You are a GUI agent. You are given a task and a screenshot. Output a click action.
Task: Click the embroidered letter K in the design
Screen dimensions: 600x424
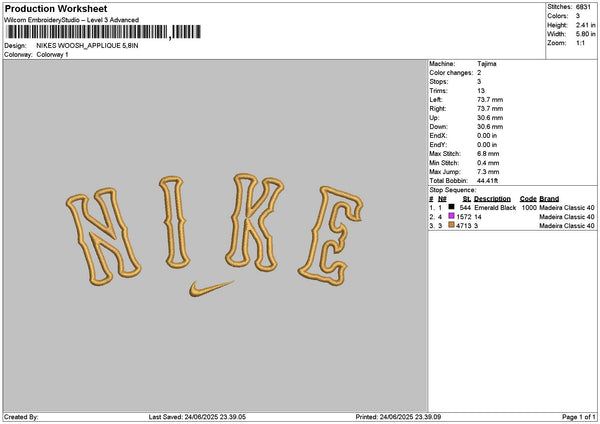(x=254, y=222)
